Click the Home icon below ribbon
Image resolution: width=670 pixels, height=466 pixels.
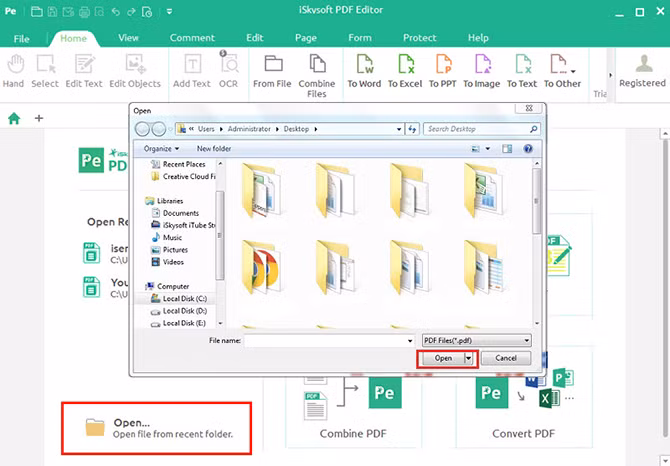[x=14, y=118]
